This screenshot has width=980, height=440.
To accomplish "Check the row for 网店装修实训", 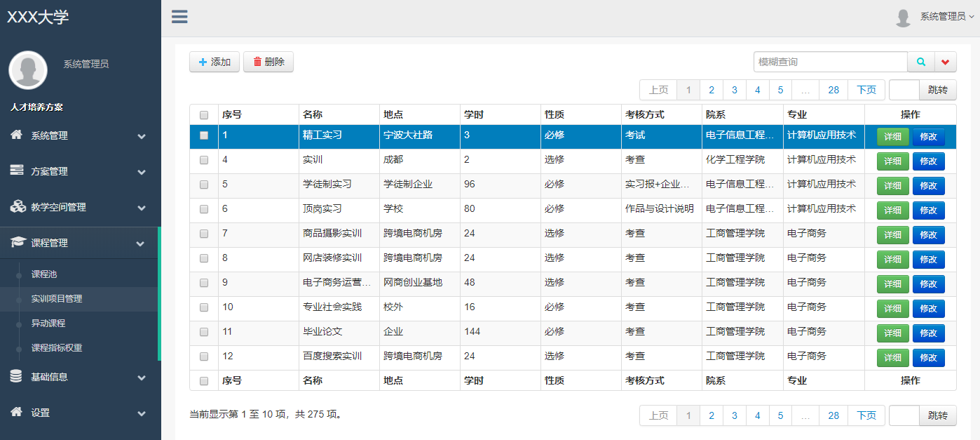I will [x=204, y=258].
